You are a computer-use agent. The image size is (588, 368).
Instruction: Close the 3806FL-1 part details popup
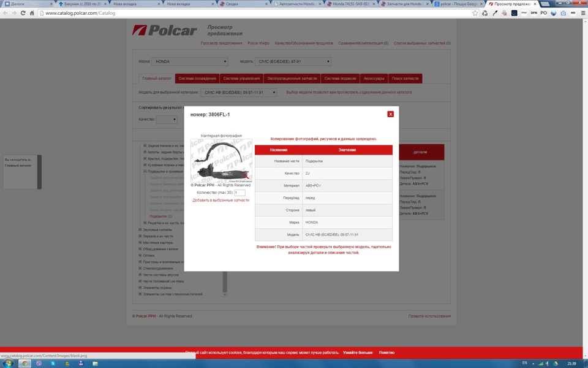(x=390, y=114)
